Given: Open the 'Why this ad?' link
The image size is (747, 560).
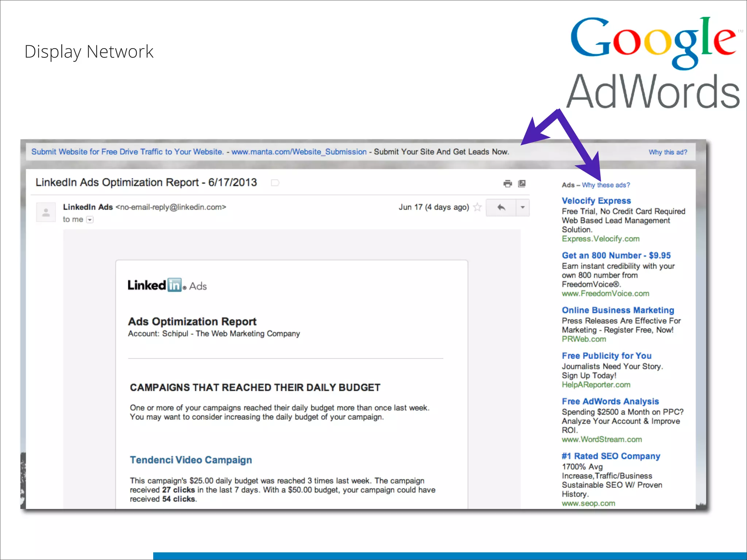Looking at the screenshot, I should (x=667, y=152).
